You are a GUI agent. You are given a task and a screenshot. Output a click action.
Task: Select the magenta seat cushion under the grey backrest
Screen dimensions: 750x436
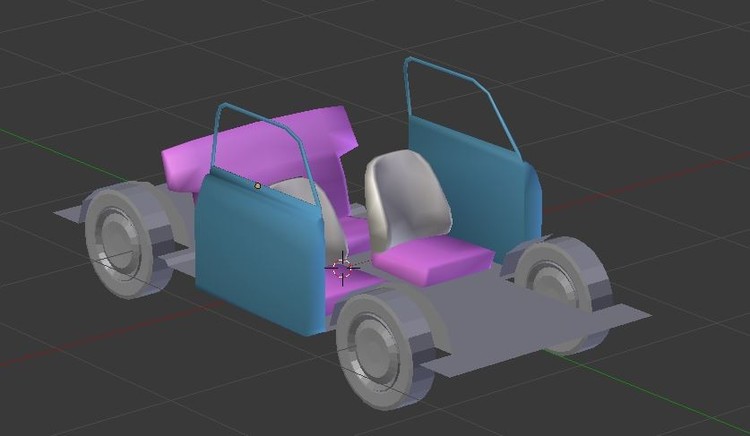(x=433, y=259)
